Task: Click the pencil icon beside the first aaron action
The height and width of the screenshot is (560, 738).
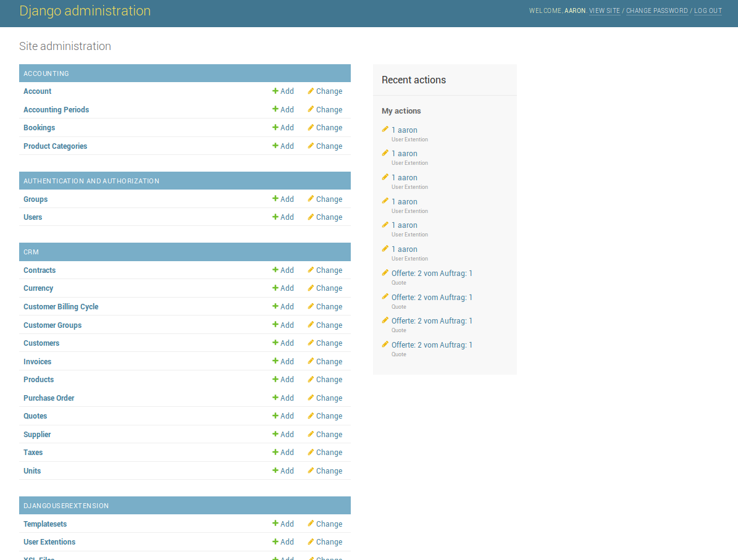Action: pyautogui.click(x=385, y=129)
